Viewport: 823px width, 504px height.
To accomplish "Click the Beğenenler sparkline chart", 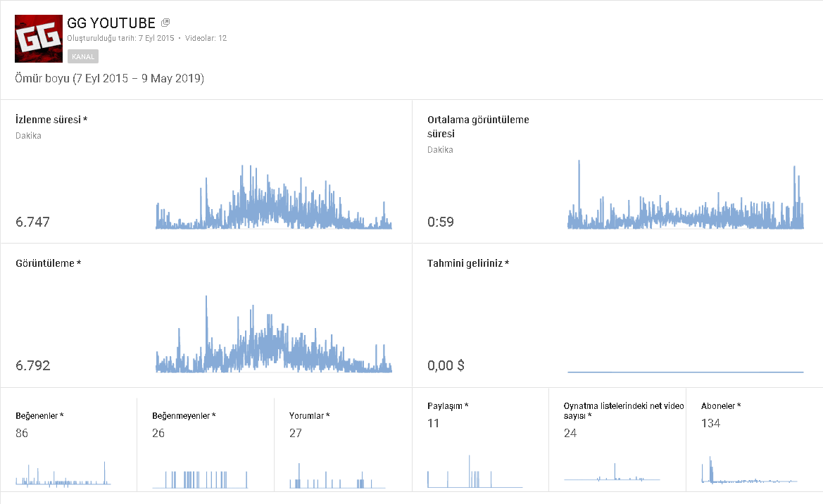I will pos(63,474).
